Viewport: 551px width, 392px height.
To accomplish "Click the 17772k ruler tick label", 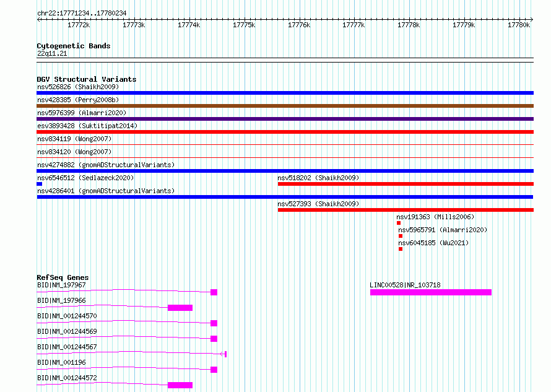I will tap(79, 25).
